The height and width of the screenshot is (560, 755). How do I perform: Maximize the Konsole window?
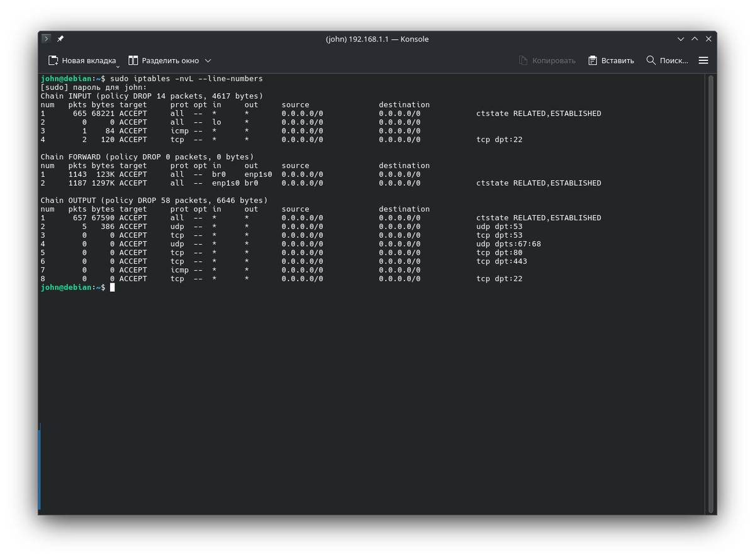695,39
